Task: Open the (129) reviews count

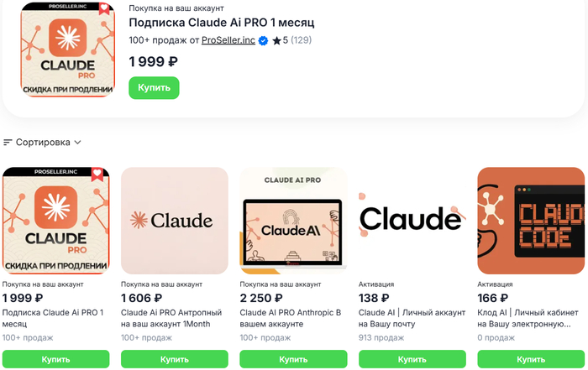Action: [301, 40]
